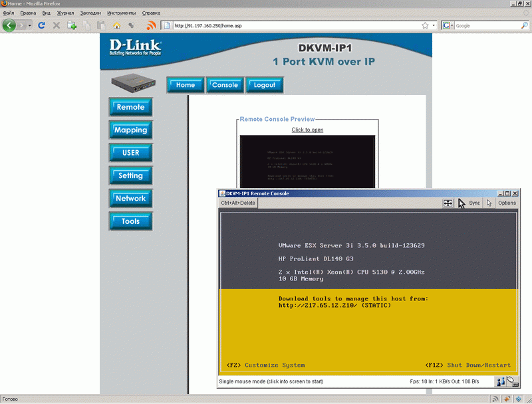The height and width of the screenshot is (404, 532).
Task: Click the 'http://217.65.12.210/ (STATIC)' text
Action: coord(334,306)
